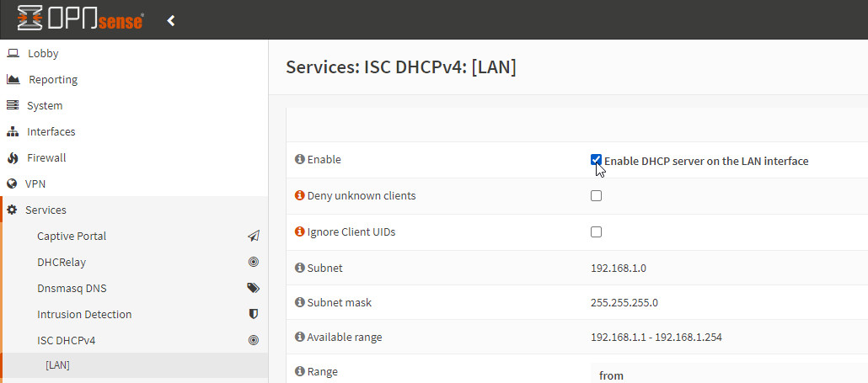Click the target icon beside ISC DHCPv4

[253, 341]
